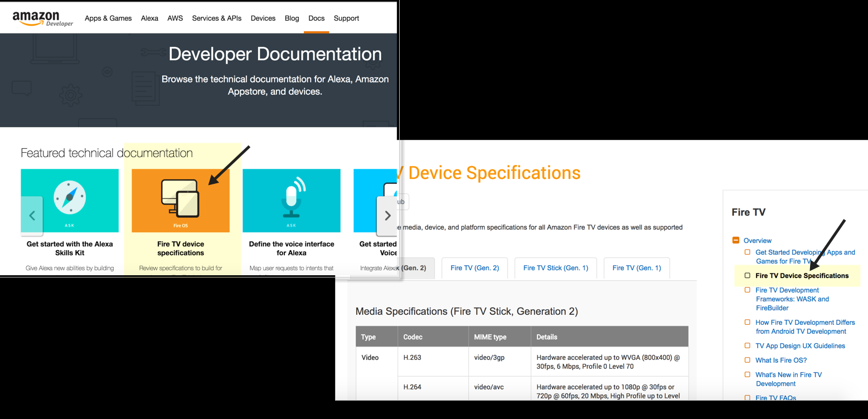Open Get Started Developing Apps and Games
868x419 pixels.
(x=805, y=257)
